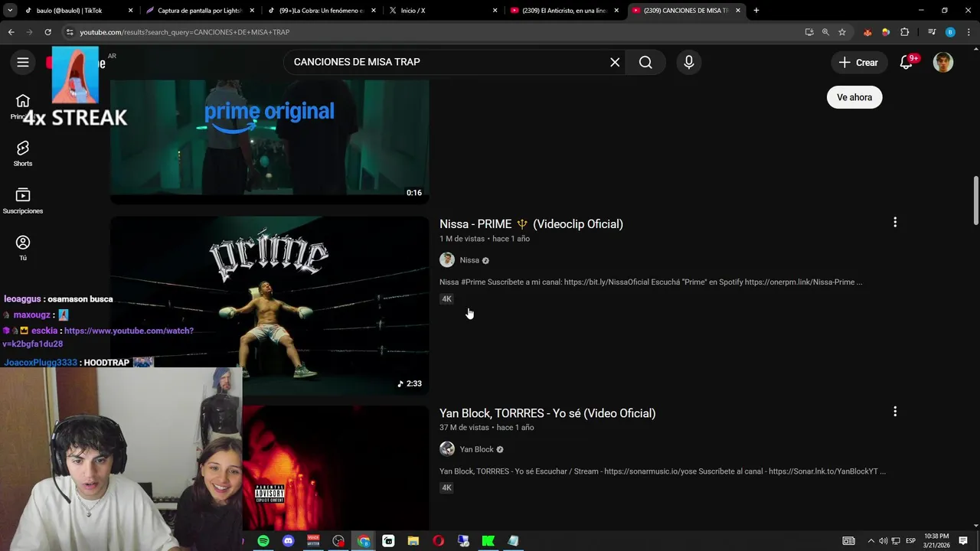The height and width of the screenshot is (551, 980).
Task: Switch to the Captura de pantalla por Lightshot tab
Action: point(200,11)
